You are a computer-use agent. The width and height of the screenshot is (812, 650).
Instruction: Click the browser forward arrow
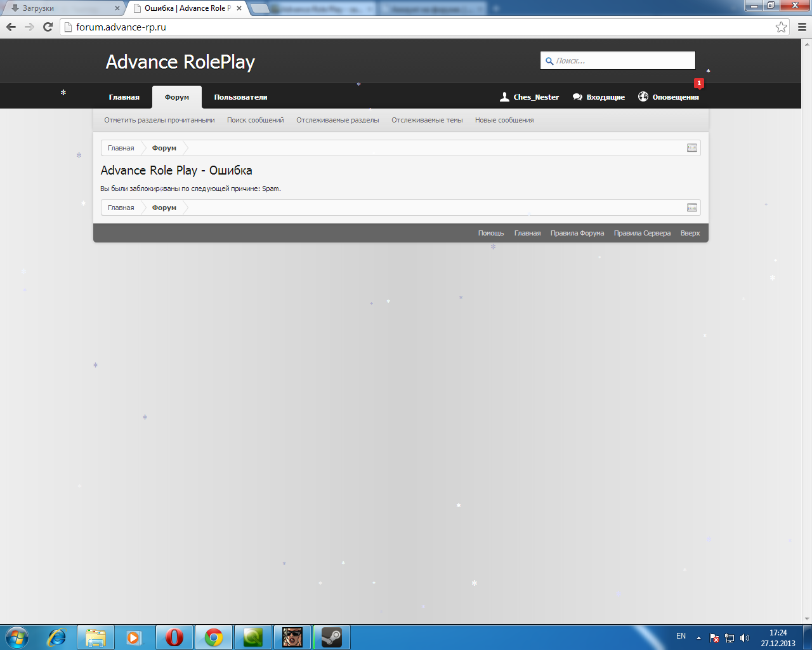pyautogui.click(x=29, y=27)
